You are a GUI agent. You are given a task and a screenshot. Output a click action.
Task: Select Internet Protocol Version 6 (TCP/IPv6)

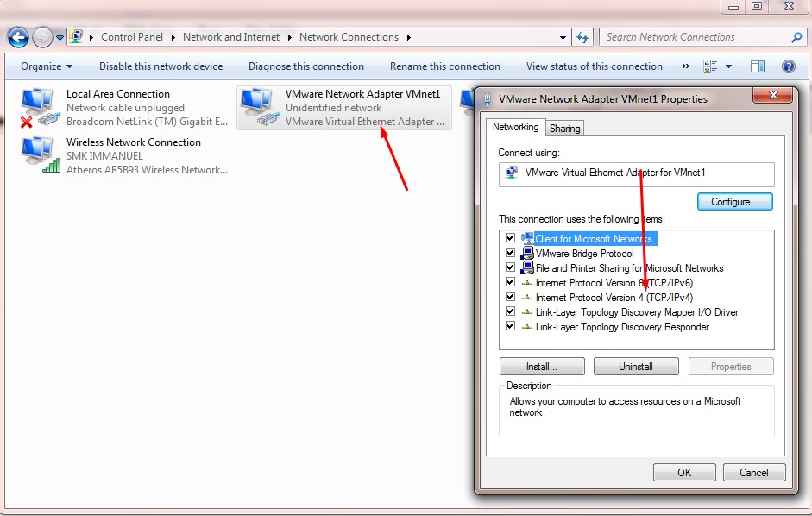(614, 283)
